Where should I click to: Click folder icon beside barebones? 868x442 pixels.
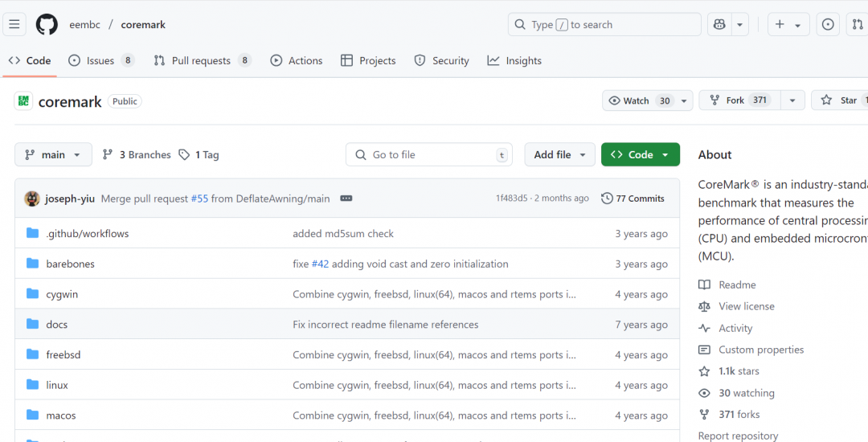tap(33, 264)
